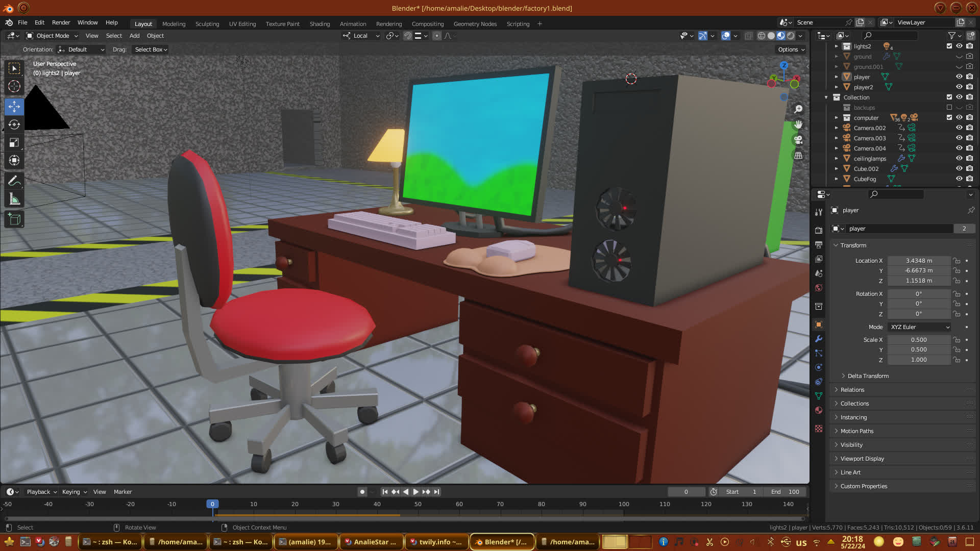The image size is (980, 551).
Task: Expand the Delta Transform panel
Action: tap(868, 376)
